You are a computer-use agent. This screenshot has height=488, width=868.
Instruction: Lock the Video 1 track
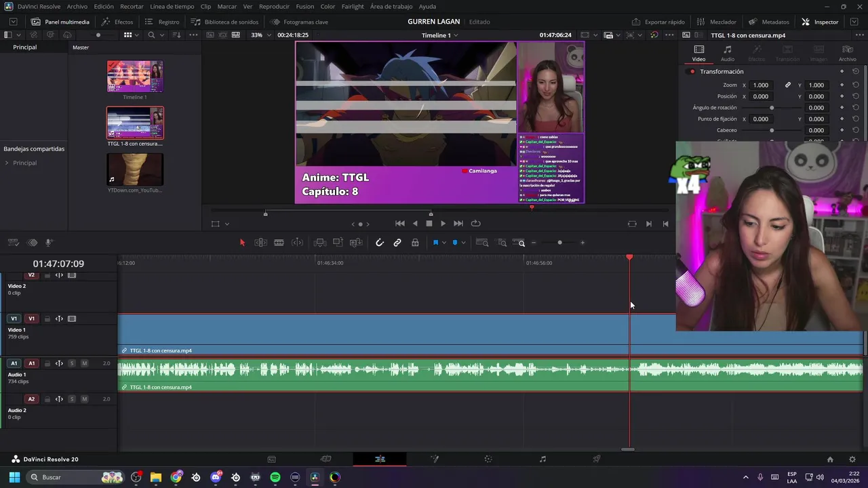pyautogui.click(x=47, y=319)
